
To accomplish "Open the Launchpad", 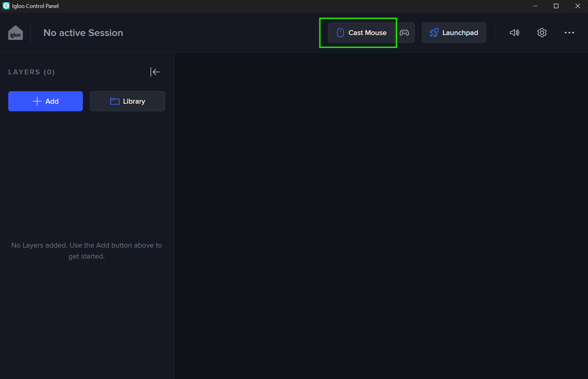I will pyautogui.click(x=454, y=33).
